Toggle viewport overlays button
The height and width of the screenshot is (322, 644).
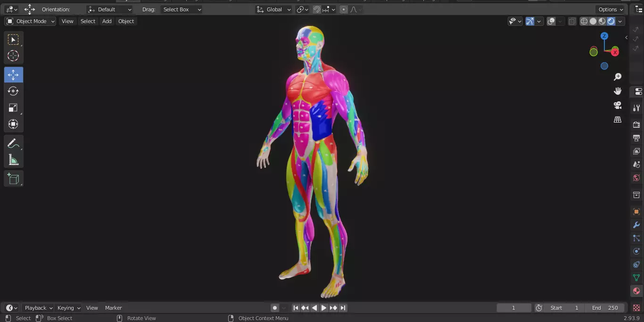[551, 21]
